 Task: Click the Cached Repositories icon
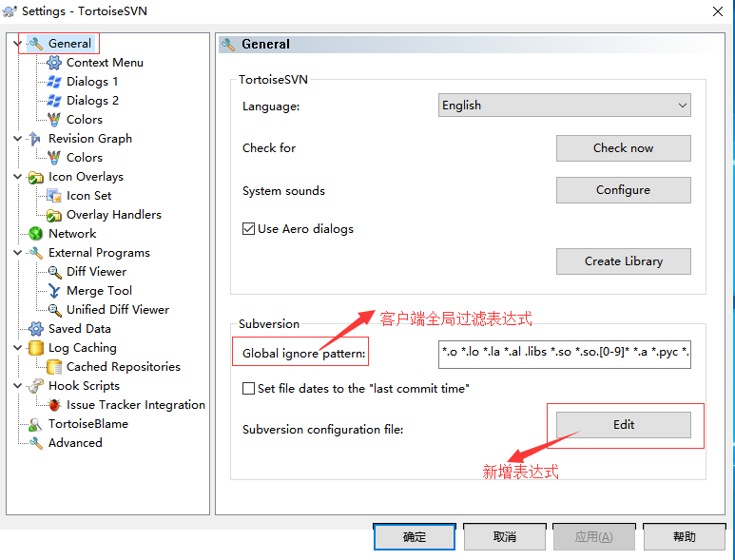pyautogui.click(x=54, y=367)
